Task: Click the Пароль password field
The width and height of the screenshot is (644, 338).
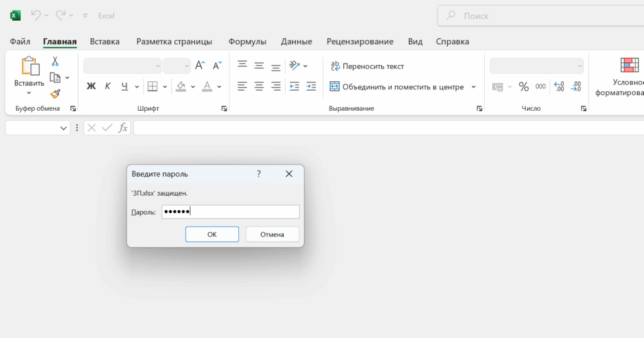Action: pos(230,211)
